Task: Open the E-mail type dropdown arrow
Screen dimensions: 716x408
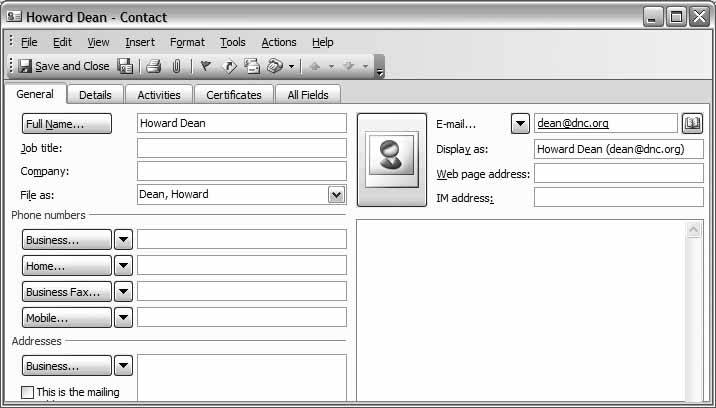Action: pyautogui.click(x=520, y=124)
